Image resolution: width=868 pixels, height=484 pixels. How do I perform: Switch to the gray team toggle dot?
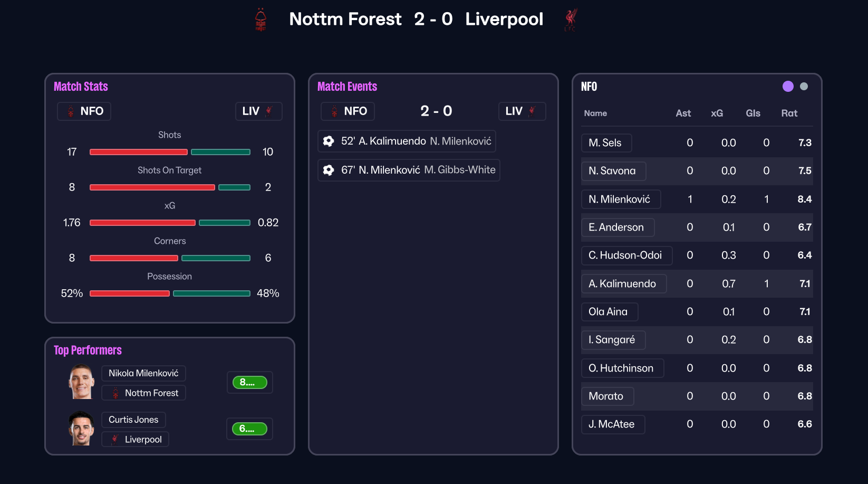[804, 87]
